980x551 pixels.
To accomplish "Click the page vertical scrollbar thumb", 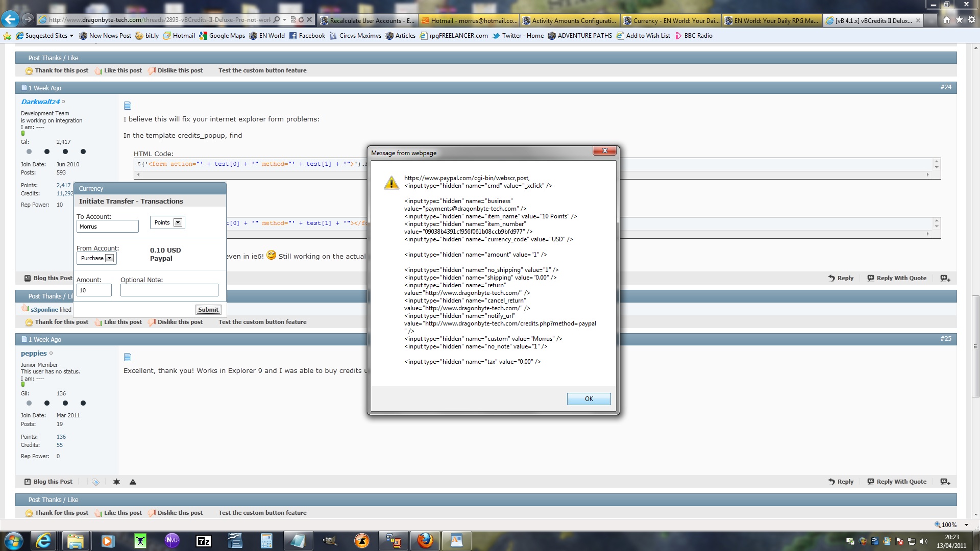I will (975, 346).
